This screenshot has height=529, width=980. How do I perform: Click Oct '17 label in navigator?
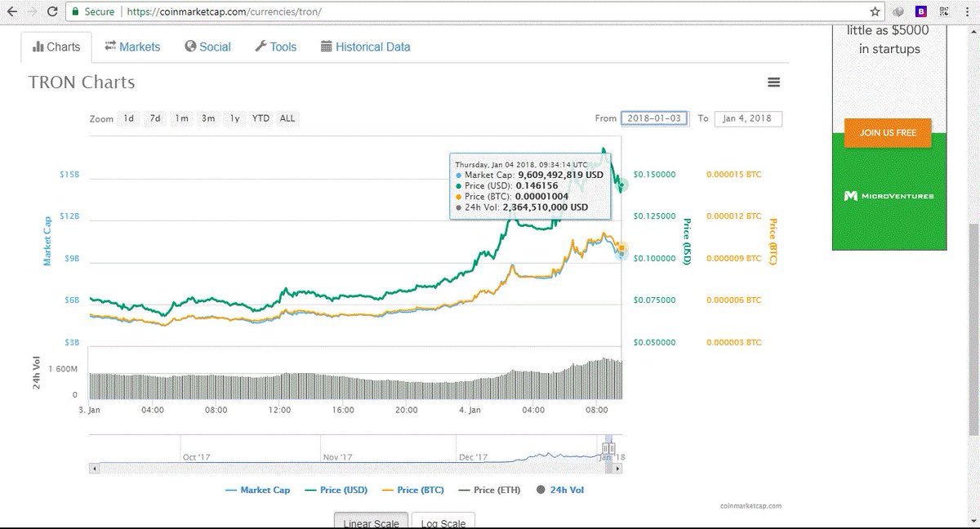coord(196,457)
